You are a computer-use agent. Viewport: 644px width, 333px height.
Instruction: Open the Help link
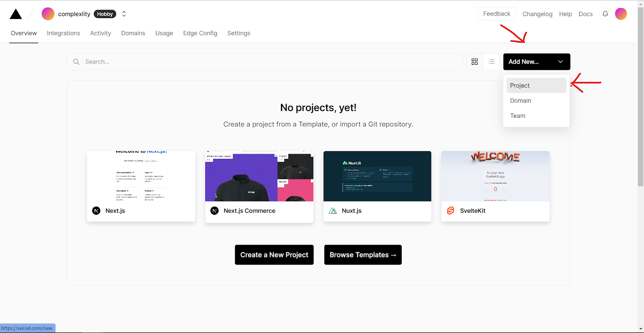pyautogui.click(x=566, y=14)
